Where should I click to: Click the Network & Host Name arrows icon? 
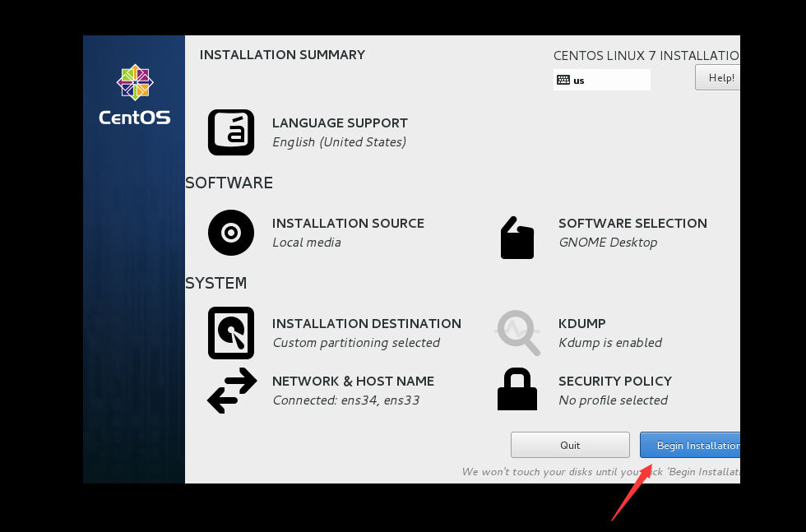coord(232,390)
